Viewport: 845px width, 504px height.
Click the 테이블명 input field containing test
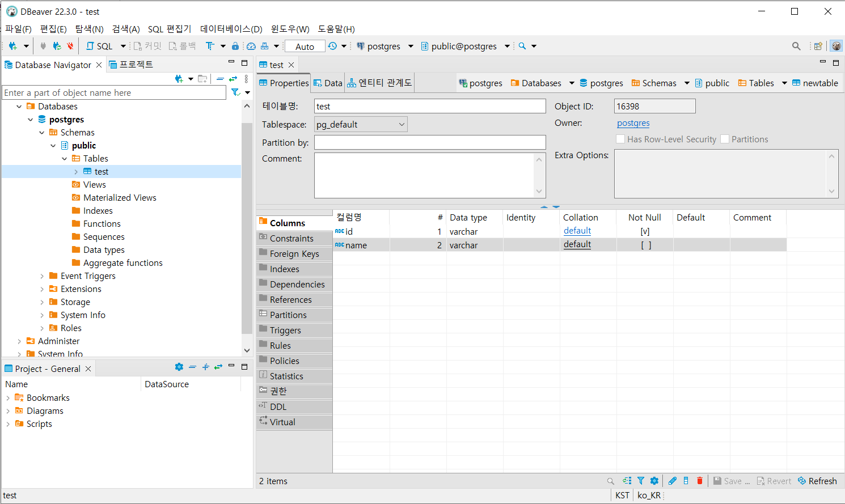pos(430,106)
